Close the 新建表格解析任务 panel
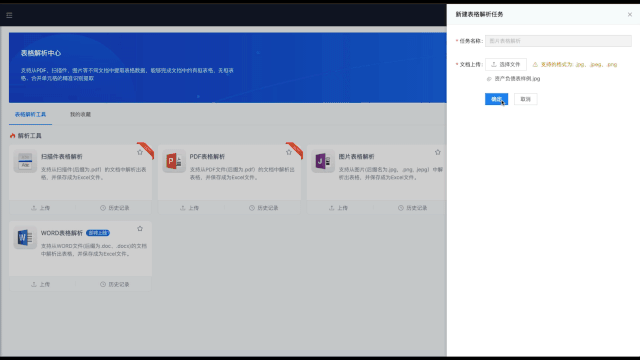This screenshot has width=640, height=360. pyautogui.click(x=630, y=15)
